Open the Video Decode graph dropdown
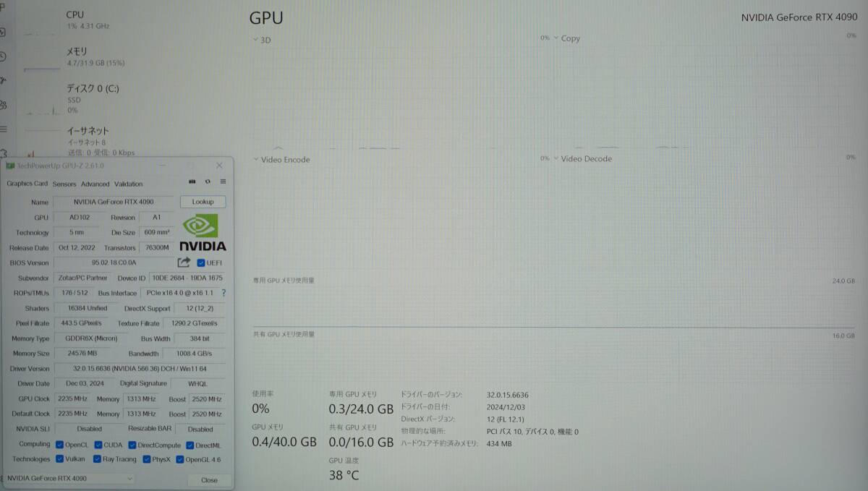This screenshot has width=868, height=491. click(x=556, y=159)
